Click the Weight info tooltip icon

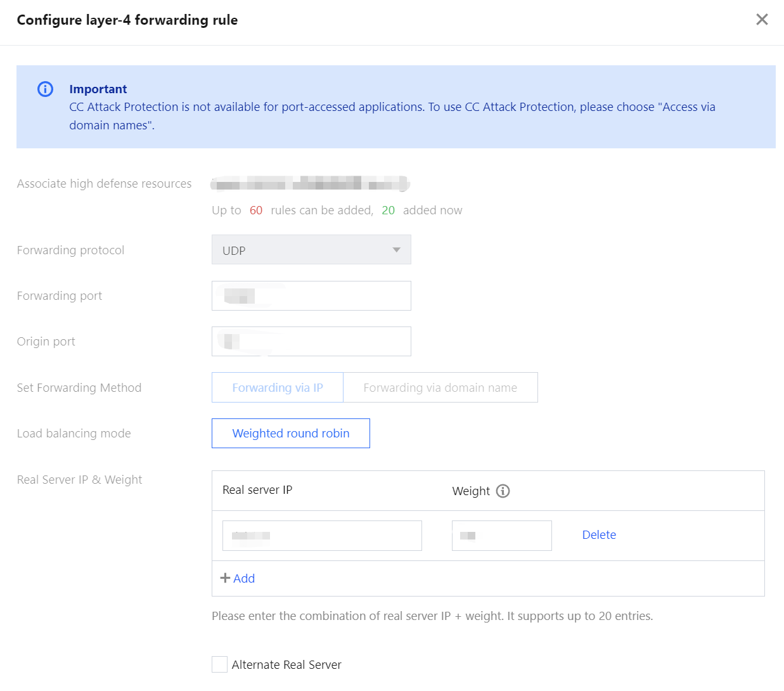tap(503, 491)
